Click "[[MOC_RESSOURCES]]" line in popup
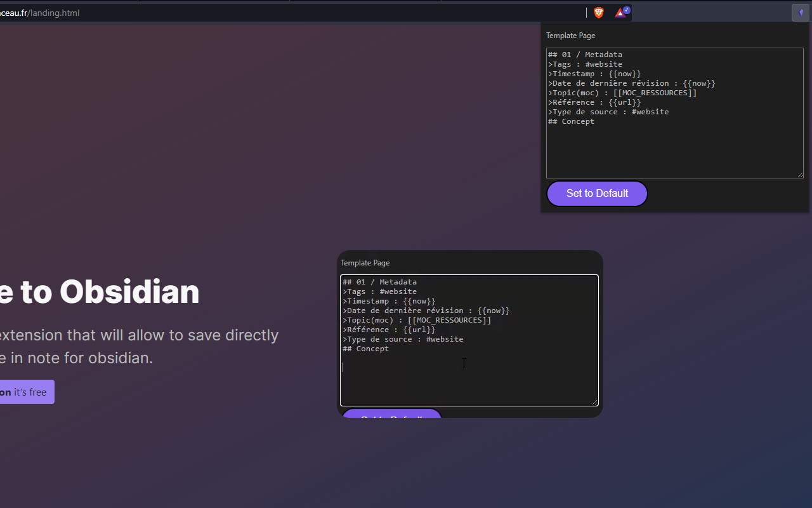Image resolution: width=812 pixels, height=508 pixels. point(622,93)
